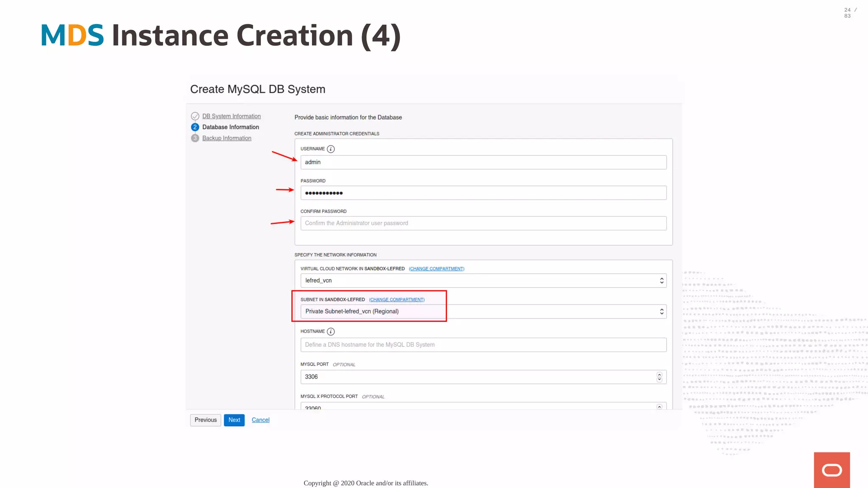The width and height of the screenshot is (868, 488).
Task: Click the DB System Information checkmark icon
Action: point(195,116)
